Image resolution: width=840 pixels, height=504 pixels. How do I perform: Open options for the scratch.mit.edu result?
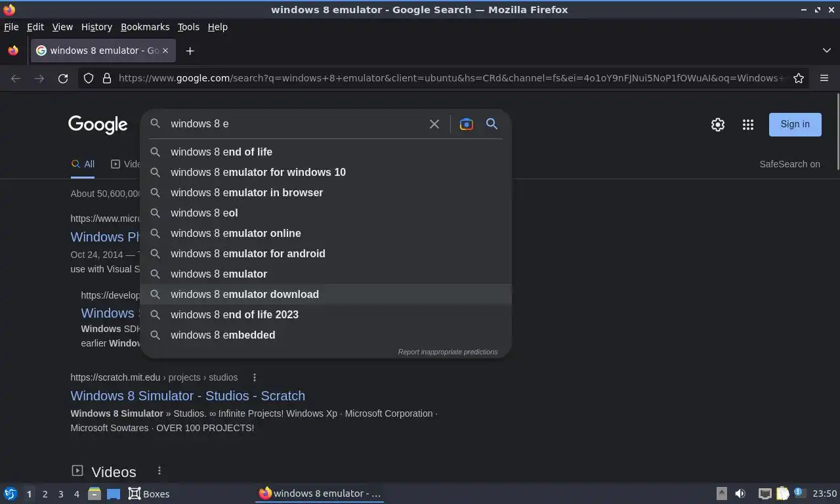255,377
